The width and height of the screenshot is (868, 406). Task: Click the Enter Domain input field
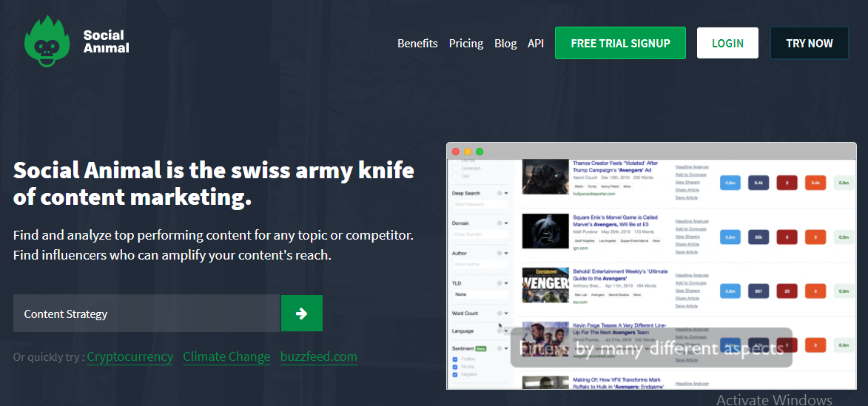[480, 234]
